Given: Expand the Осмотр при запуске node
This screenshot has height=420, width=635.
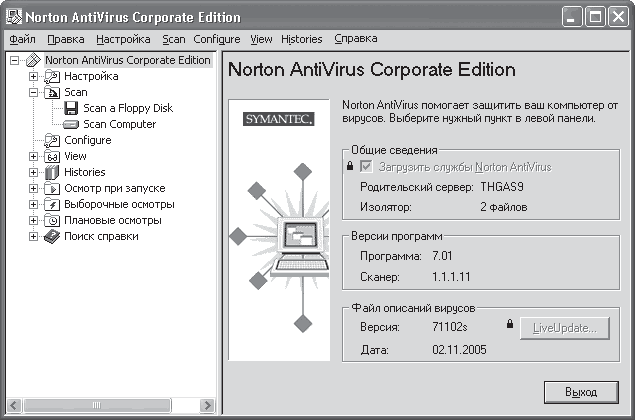Looking at the screenshot, I should tap(34, 188).
